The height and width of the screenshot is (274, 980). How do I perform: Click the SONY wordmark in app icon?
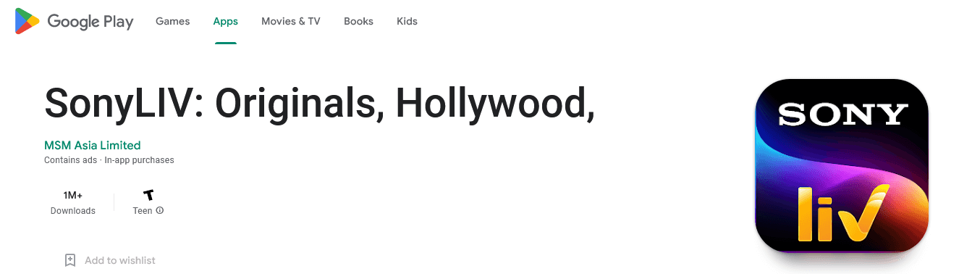(x=842, y=115)
